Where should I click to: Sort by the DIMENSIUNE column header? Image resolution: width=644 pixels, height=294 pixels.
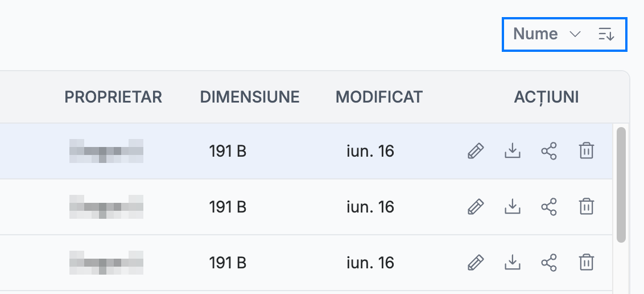tap(250, 97)
